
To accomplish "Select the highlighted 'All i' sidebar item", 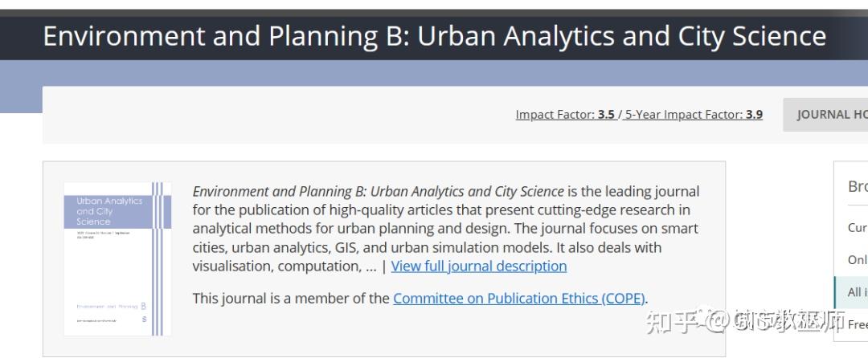I will (x=857, y=292).
